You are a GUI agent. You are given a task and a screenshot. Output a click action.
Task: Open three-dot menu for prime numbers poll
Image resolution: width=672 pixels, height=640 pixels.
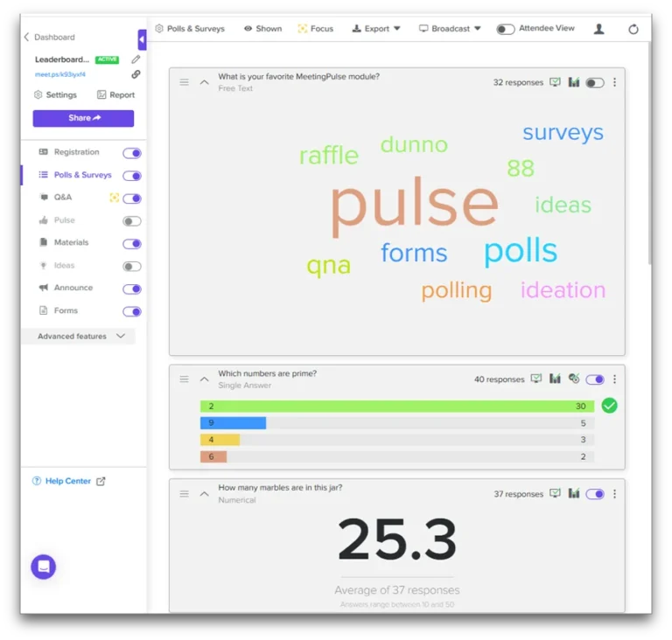coord(614,379)
